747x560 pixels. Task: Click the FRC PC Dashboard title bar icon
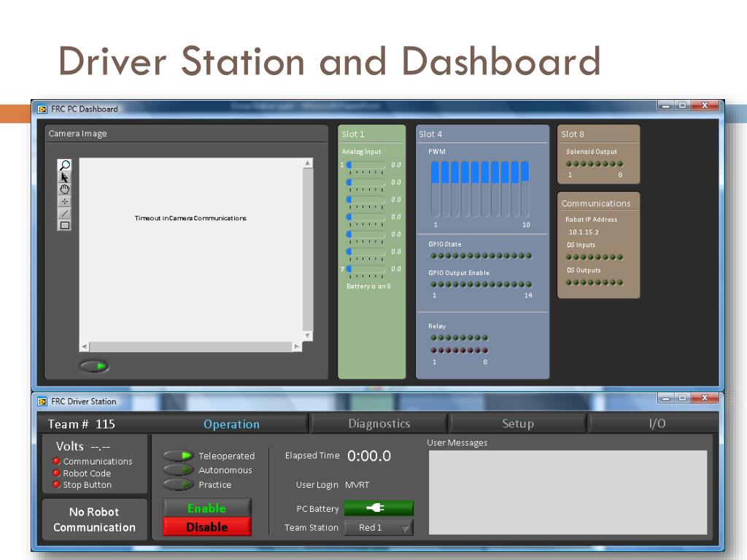(42, 109)
